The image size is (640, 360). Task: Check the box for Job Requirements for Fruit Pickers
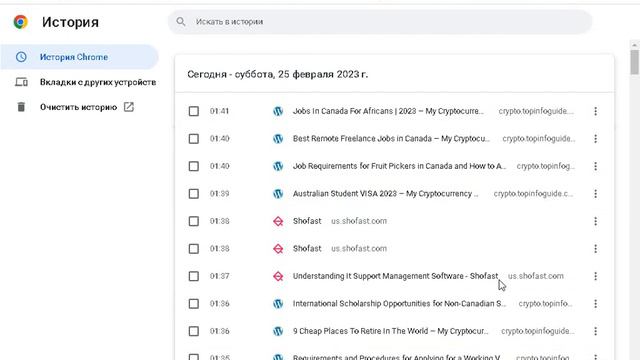click(194, 166)
